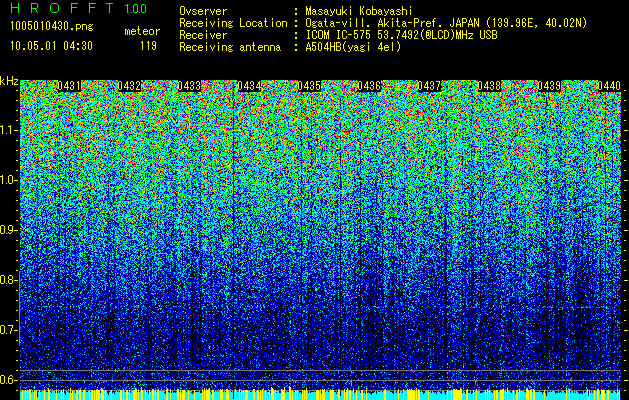Click the Receiving Location label
This screenshot has height=400, width=629.
click(x=233, y=23)
